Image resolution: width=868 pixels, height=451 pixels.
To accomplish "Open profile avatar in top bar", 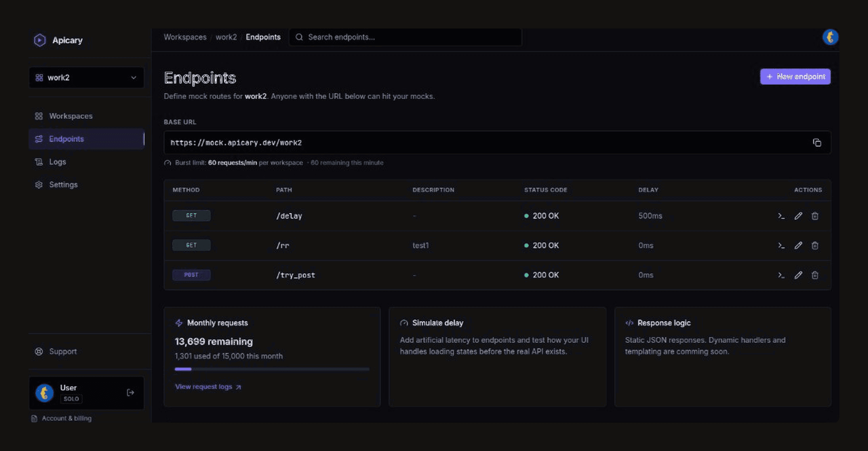I will [830, 37].
